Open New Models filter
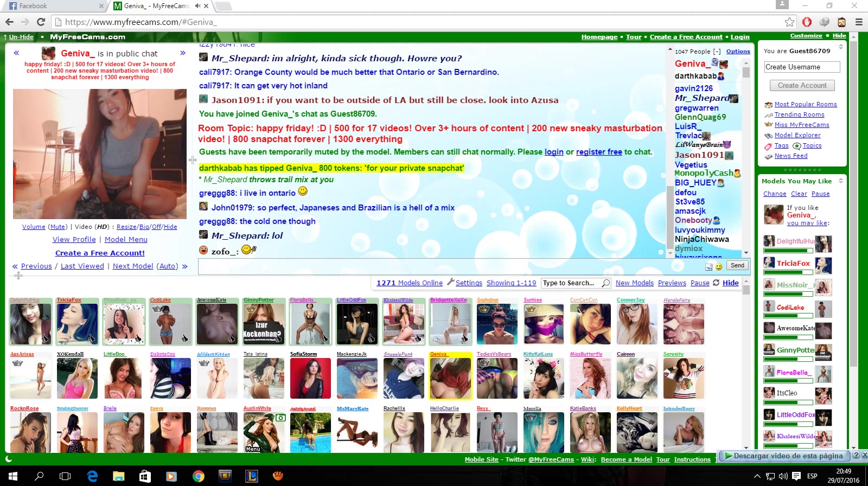 tap(635, 283)
